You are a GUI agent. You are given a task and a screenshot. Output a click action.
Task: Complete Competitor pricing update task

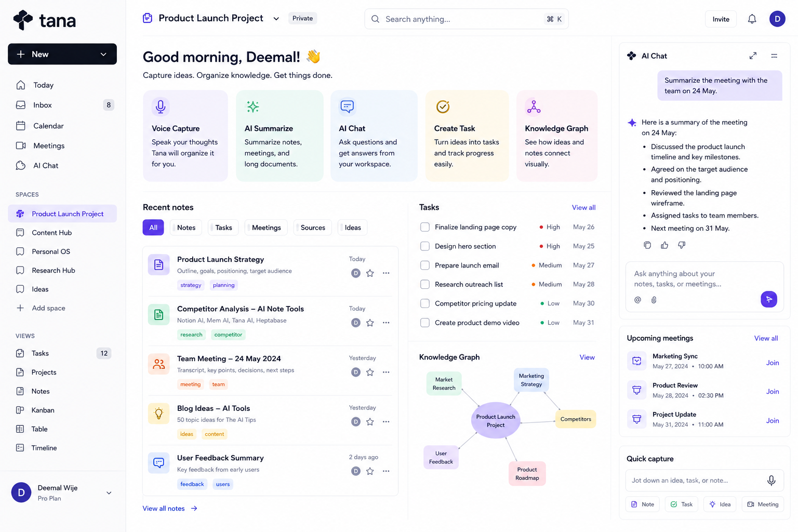425,303
